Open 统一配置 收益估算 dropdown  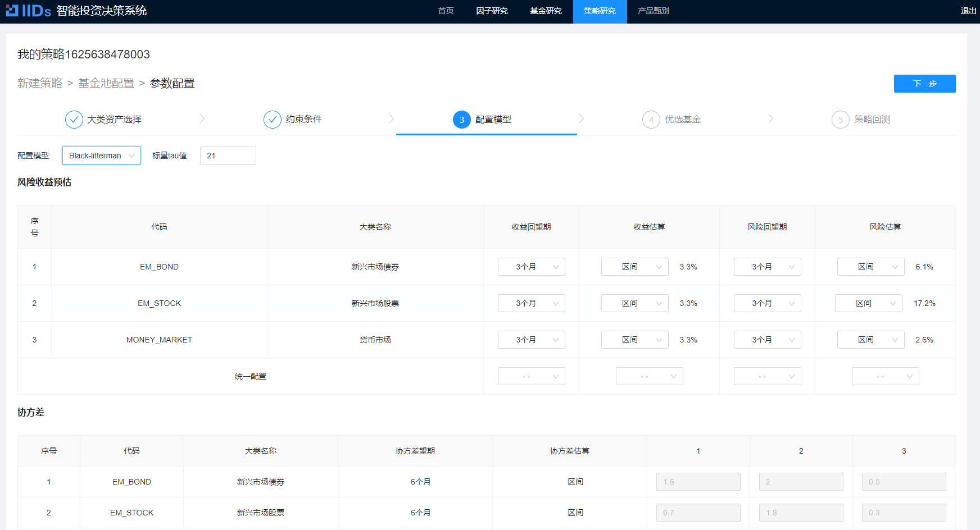click(x=650, y=376)
